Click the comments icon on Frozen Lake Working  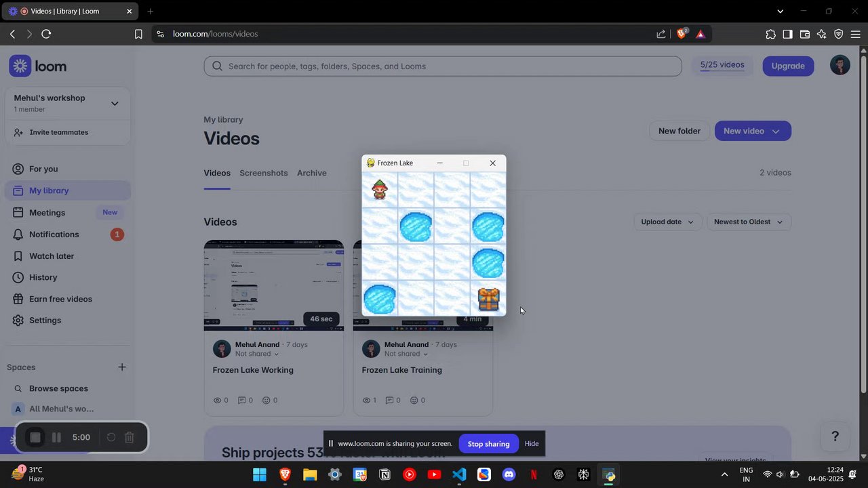pyautogui.click(x=241, y=401)
